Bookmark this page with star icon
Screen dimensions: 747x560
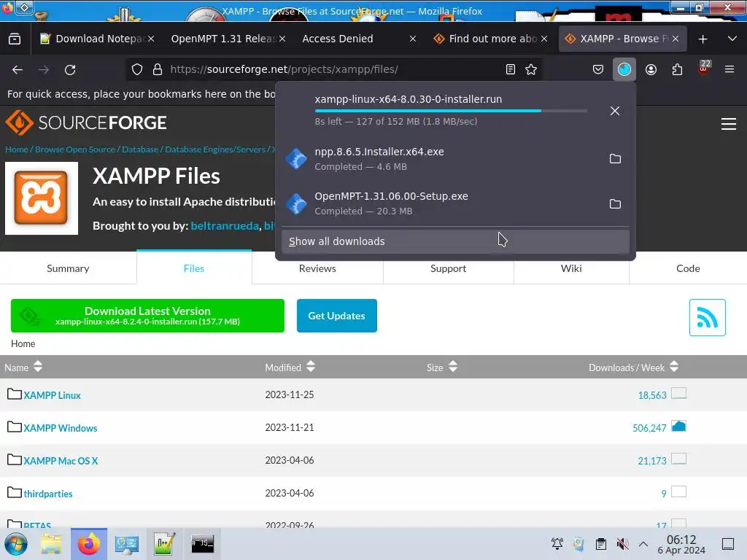[531, 69]
